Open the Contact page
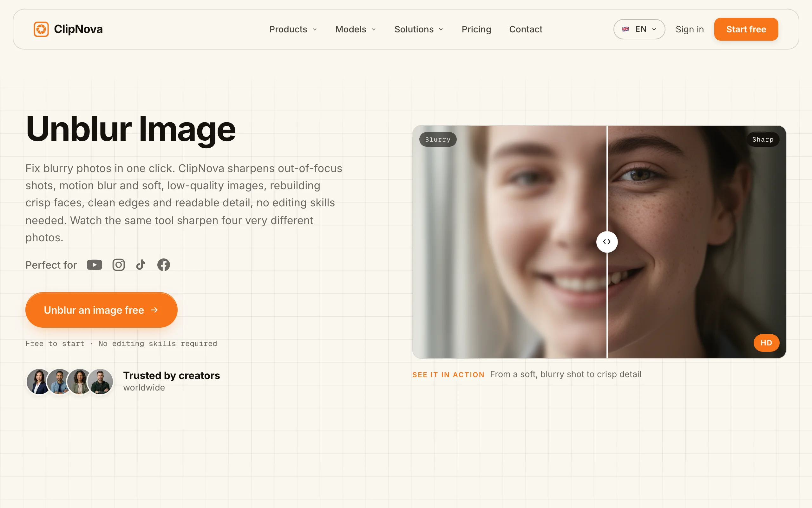The width and height of the screenshot is (812, 508). (526, 29)
